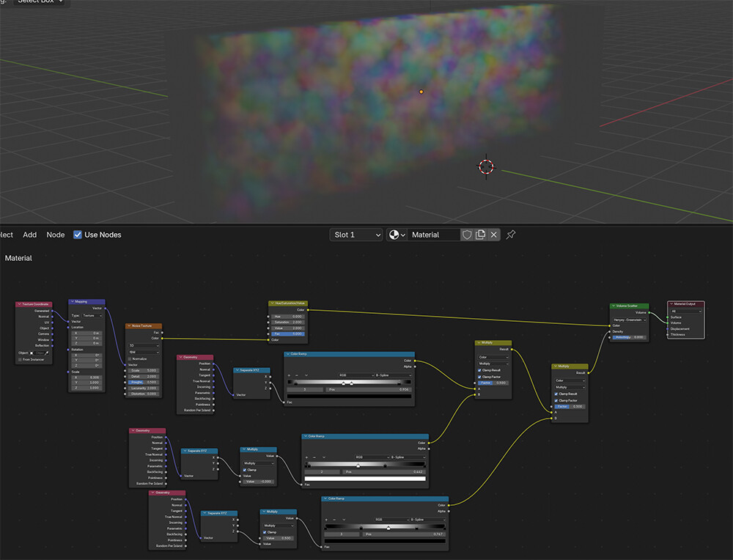This screenshot has height=560, width=733.
Task: Open the 3D dimensions dropdown in Noise Texture
Action: pyautogui.click(x=144, y=345)
